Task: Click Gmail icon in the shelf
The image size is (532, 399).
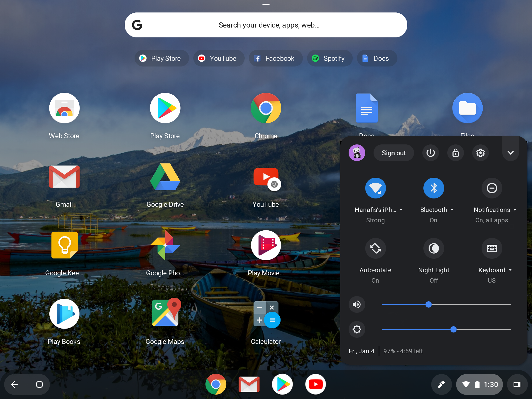Action: [249, 384]
